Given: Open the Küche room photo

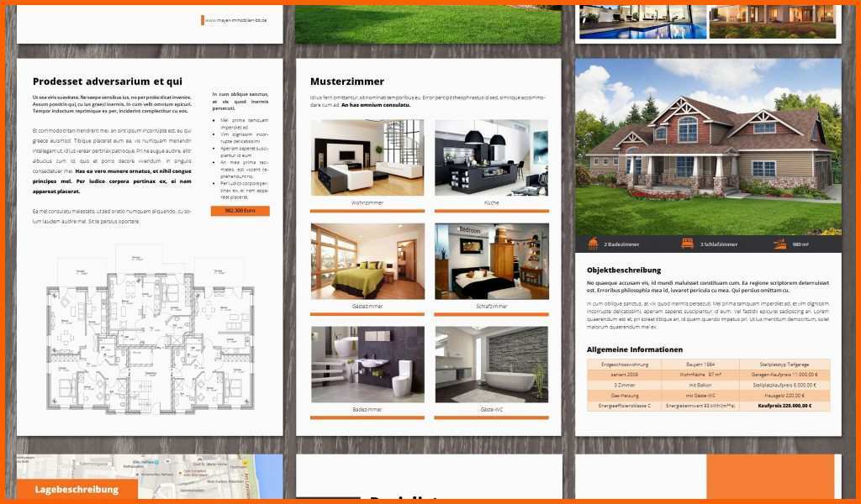Looking at the screenshot, I should [x=491, y=158].
